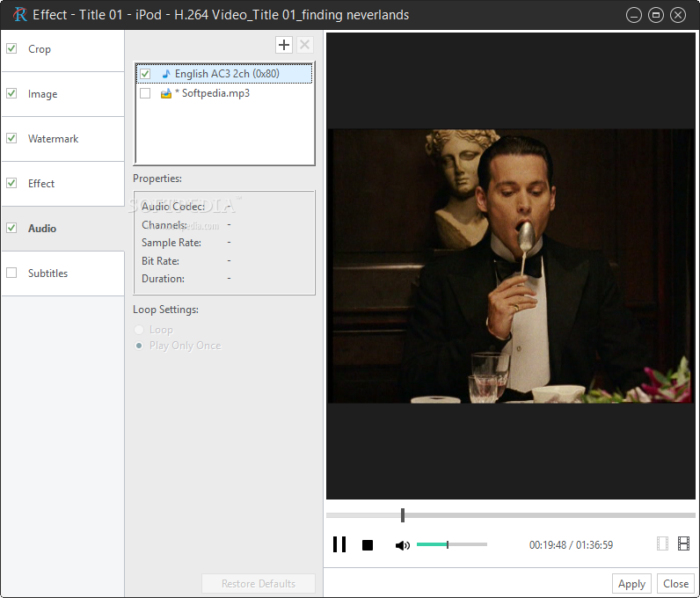Stop the video playback
Screen dimensions: 700x598
tap(368, 545)
